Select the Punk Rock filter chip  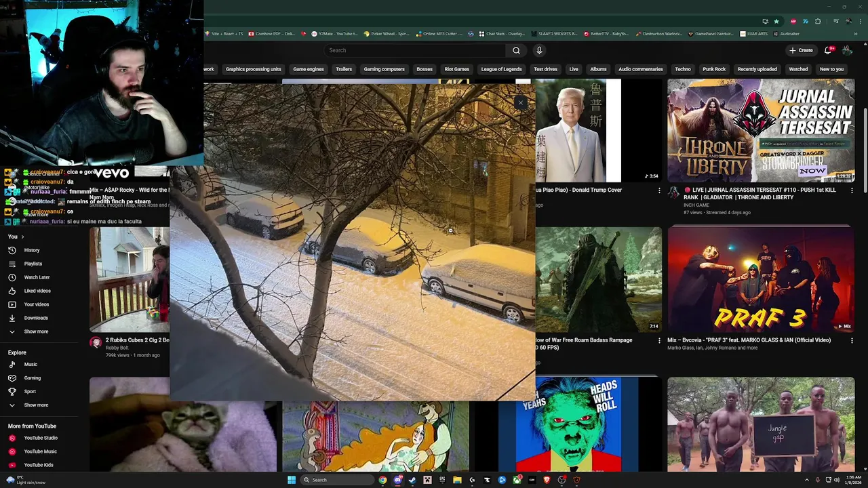pyautogui.click(x=714, y=69)
